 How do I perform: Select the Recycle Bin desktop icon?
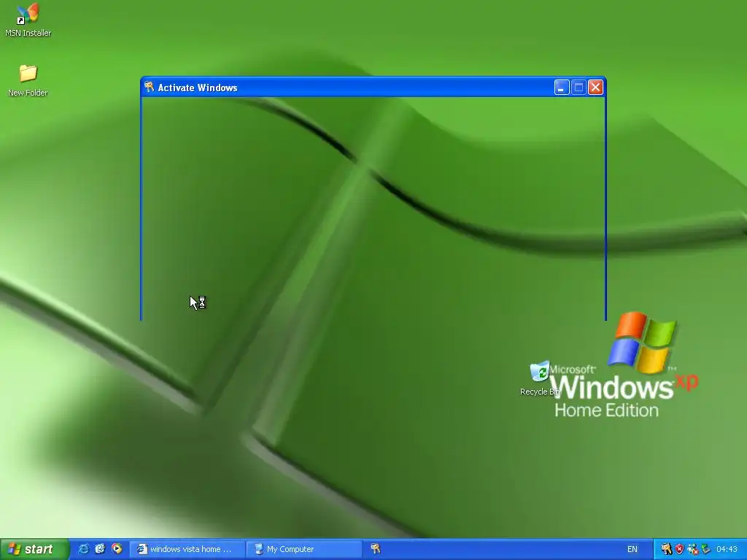[x=540, y=378]
